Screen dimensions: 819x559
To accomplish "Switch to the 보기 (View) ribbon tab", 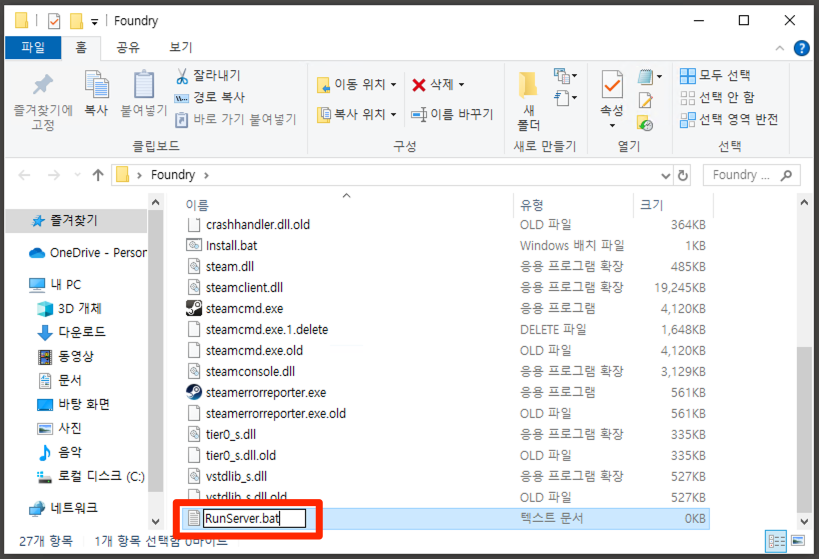I will (181, 48).
